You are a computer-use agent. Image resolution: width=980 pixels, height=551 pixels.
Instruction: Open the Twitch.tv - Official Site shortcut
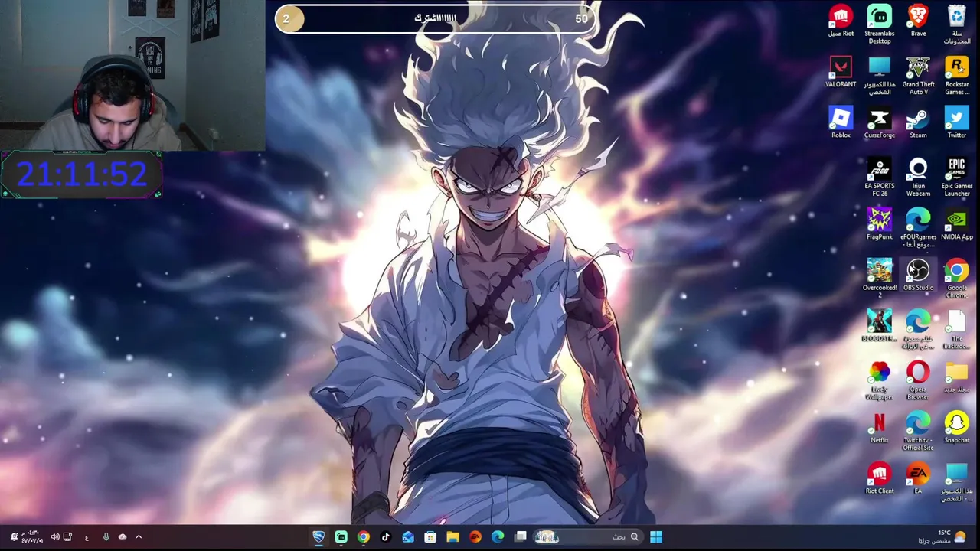coord(918,430)
